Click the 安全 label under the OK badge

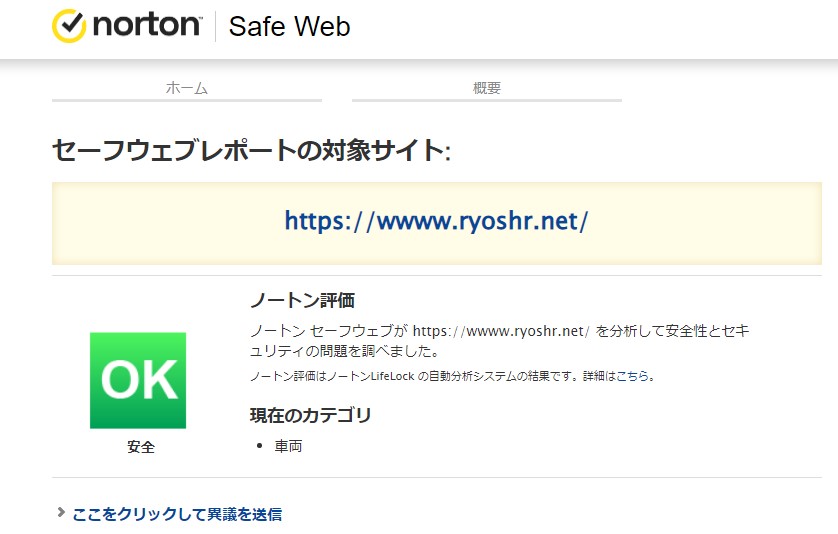point(141,447)
